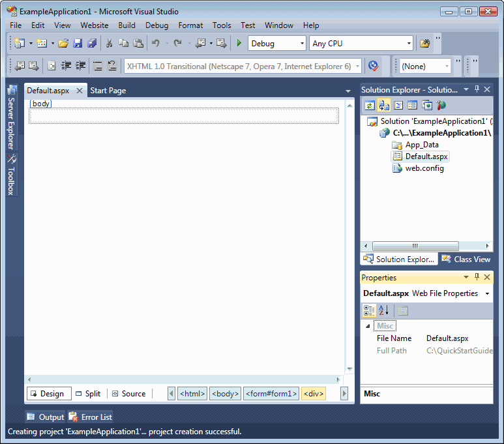This screenshot has width=504, height=444.
Task: Select web.config in Solution Explorer
Action: (424, 168)
